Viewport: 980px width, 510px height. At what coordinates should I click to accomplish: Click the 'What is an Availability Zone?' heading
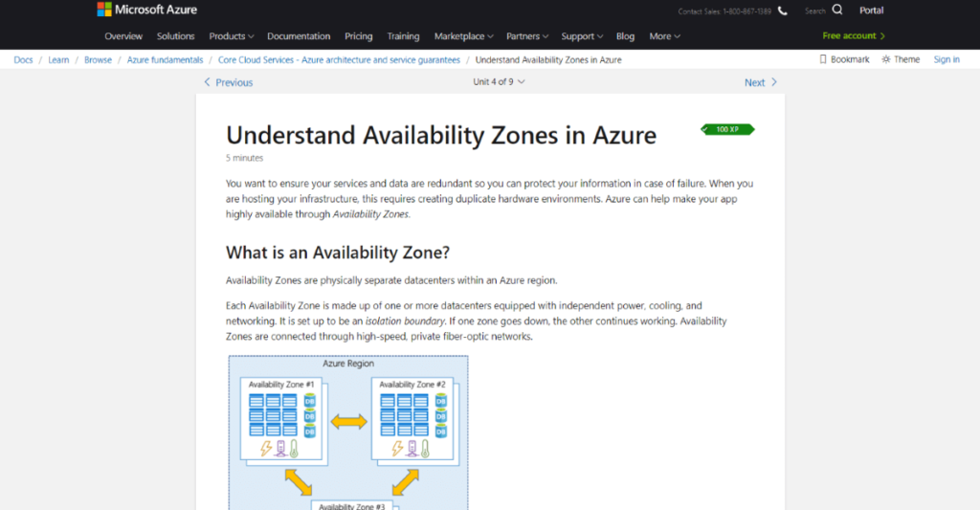click(338, 253)
